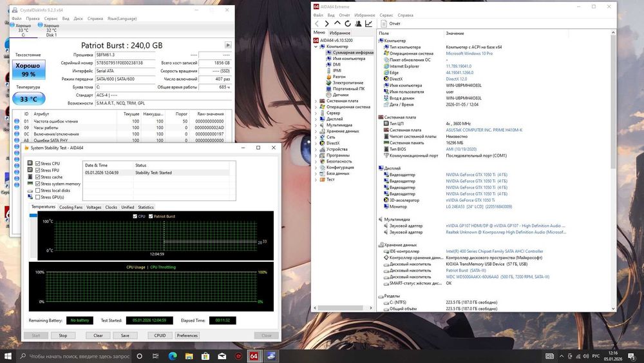Click the AIDA64 user icon in toolbar
The height and width of the screenshot is (363, 644).
358,24
